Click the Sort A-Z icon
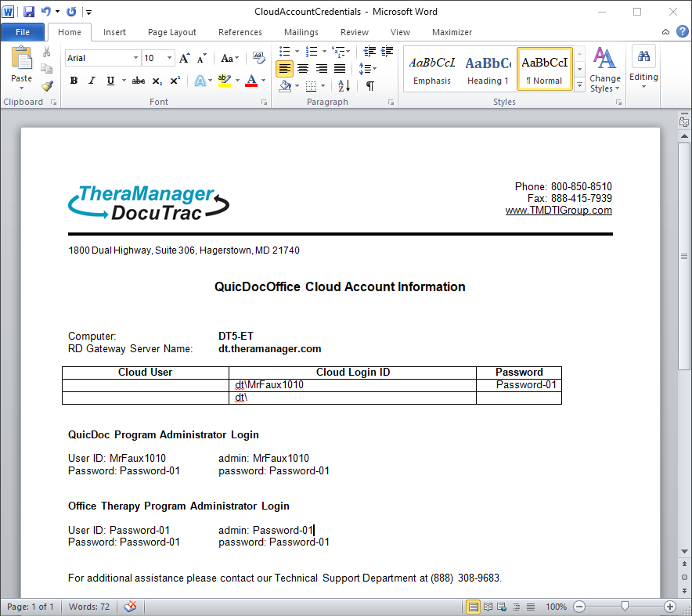This screenshot has height=616, width=692. 344,85
